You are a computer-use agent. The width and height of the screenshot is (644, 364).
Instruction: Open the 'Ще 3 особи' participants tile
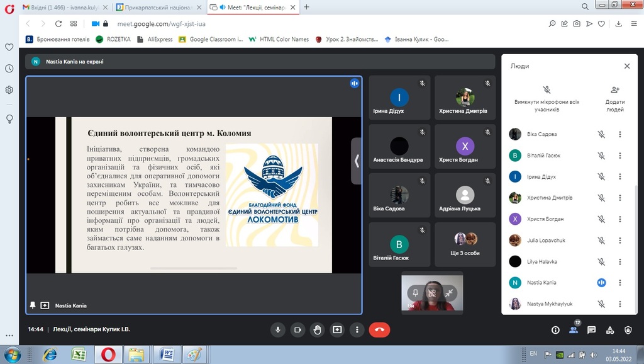click(465, 244)
